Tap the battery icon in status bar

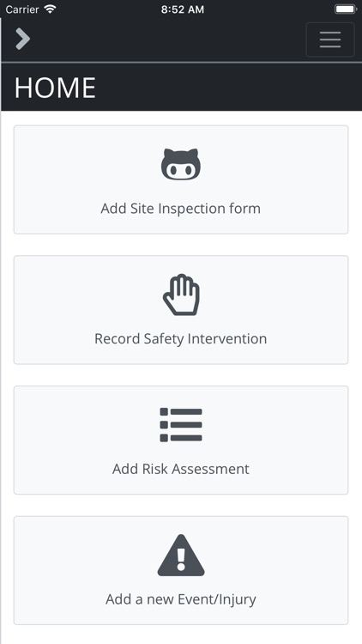click(346, 9)
